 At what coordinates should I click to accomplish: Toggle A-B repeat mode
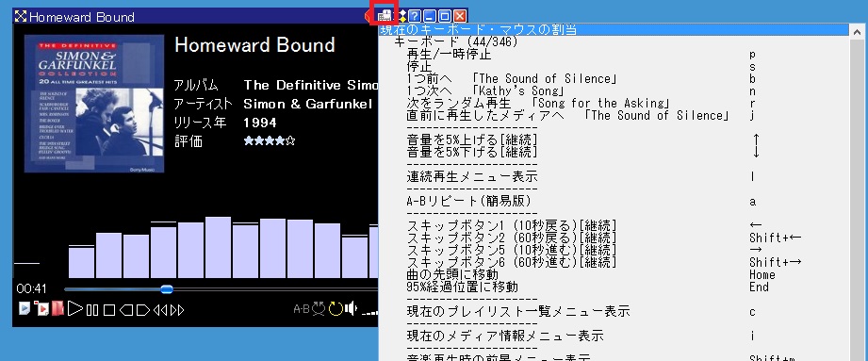(302, 309)
